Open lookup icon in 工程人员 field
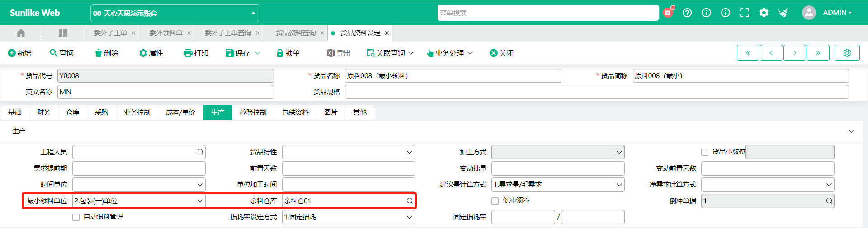Image resolution: width=868 pixels, height=228 pixels. pos(200,152)
